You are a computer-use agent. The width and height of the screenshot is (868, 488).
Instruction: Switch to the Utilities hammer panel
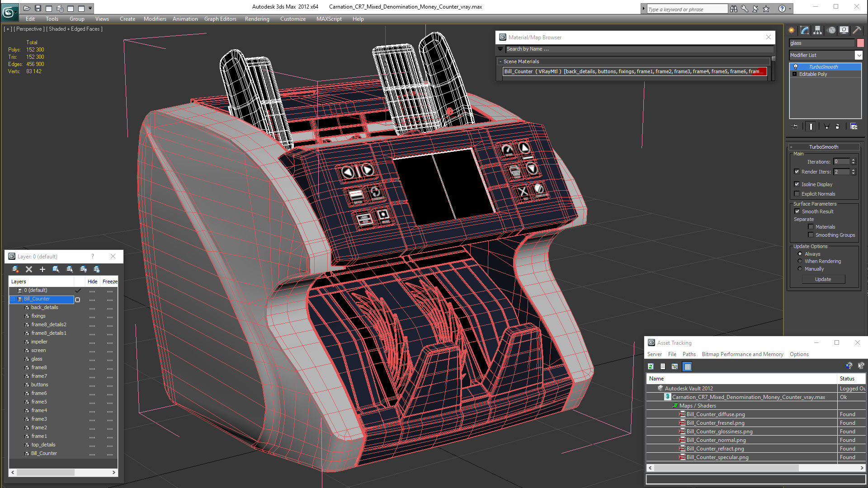coord(856,30)
